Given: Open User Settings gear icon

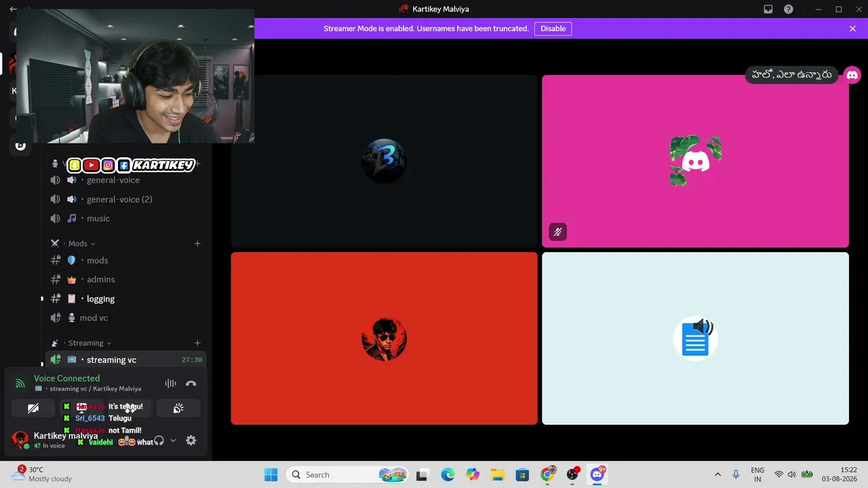Looking at the screenshot, I should [x=191, y=441].
